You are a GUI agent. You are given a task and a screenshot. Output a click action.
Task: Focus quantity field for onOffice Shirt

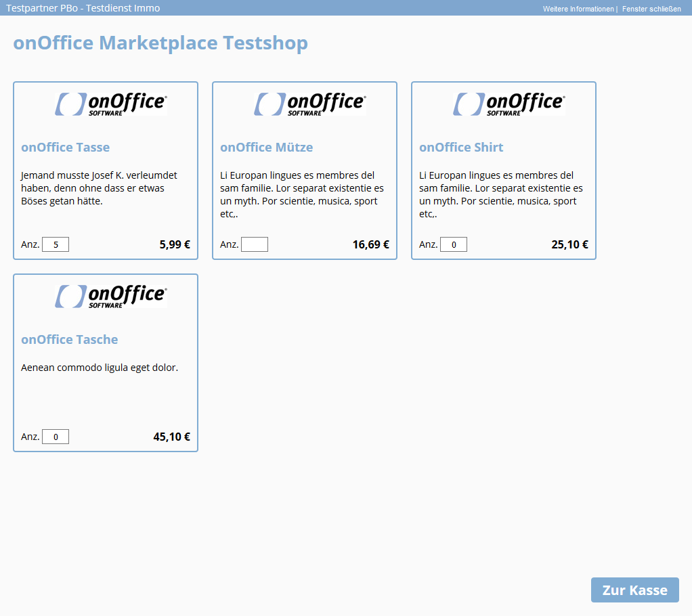coord(454,244)
